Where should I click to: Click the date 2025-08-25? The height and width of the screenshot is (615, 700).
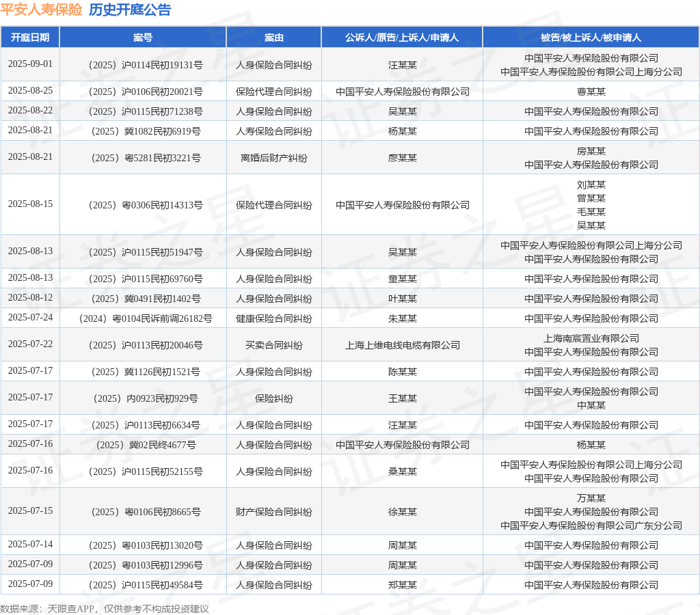30,91
